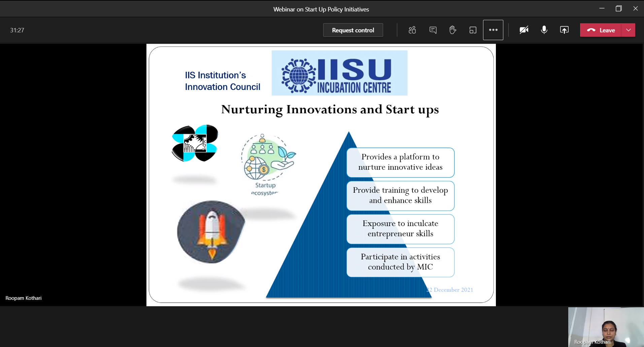Restore down the meeting window
The width and height of the screenshot is (644, 347).
(618, 9)
